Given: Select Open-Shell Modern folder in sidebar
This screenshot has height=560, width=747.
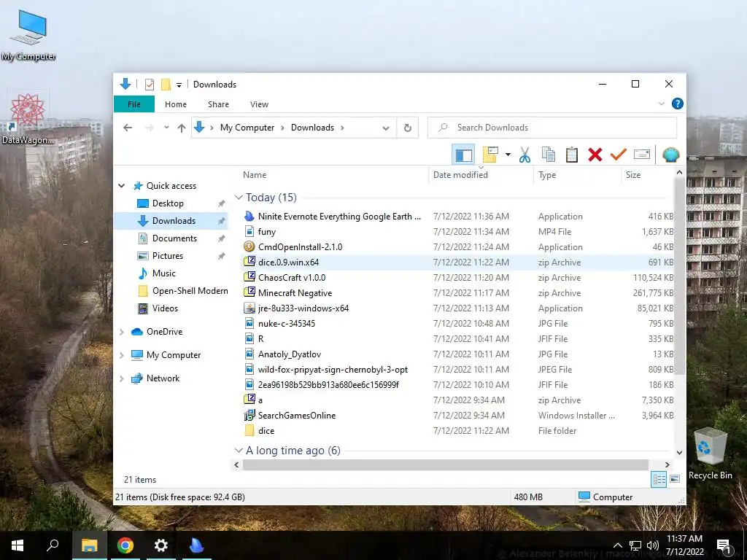Looking at the screenshot, I should (190, 291).
